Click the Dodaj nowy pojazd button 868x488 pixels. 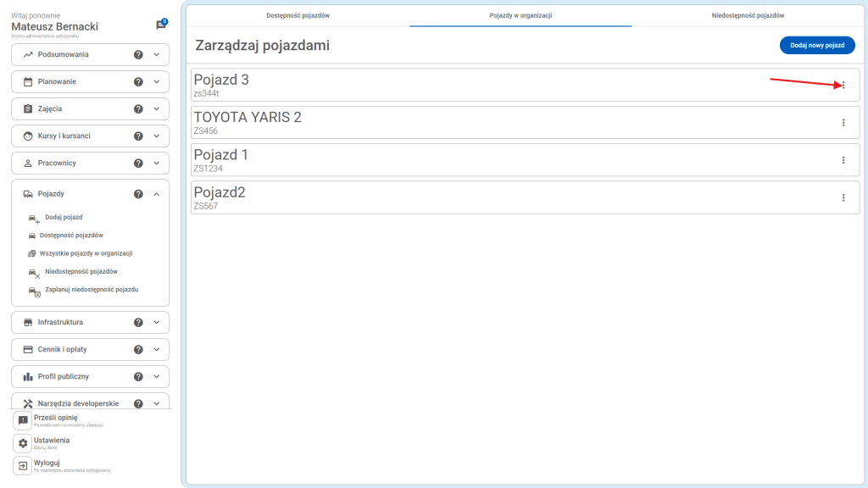coord(816,46)
